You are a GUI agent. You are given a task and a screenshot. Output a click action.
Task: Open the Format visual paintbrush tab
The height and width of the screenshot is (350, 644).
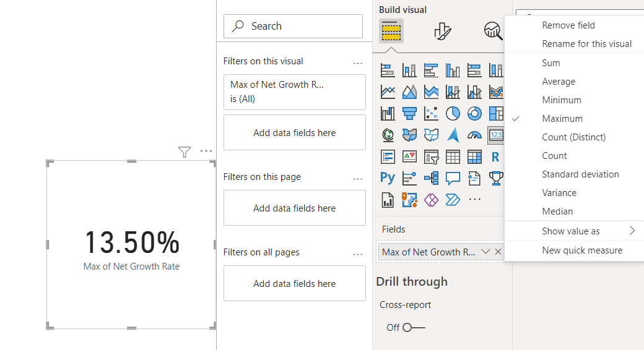[x=442, y=31]
